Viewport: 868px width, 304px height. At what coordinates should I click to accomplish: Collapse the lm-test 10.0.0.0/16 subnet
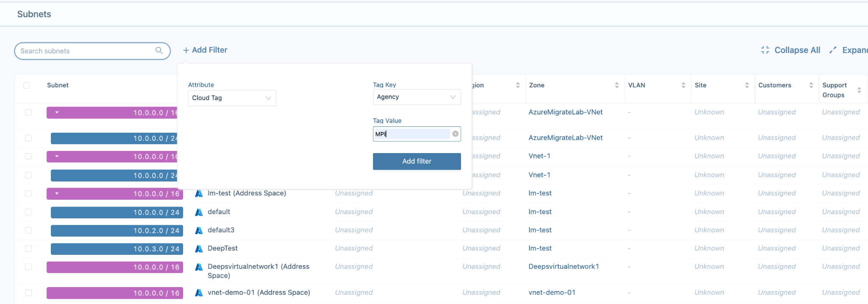click(57, 193)
